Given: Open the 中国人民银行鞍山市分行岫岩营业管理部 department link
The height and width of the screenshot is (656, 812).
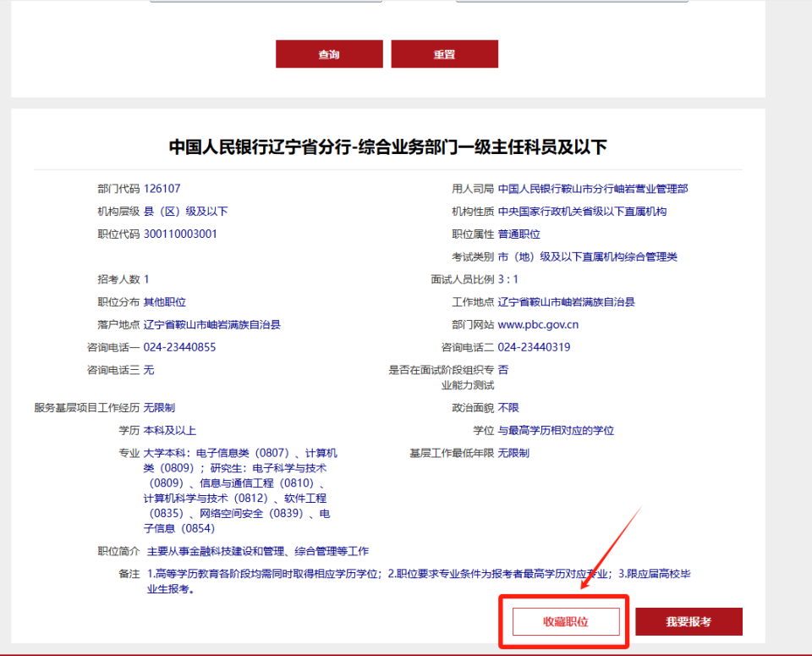Looking at the screenshot, I should pos(595,188).
